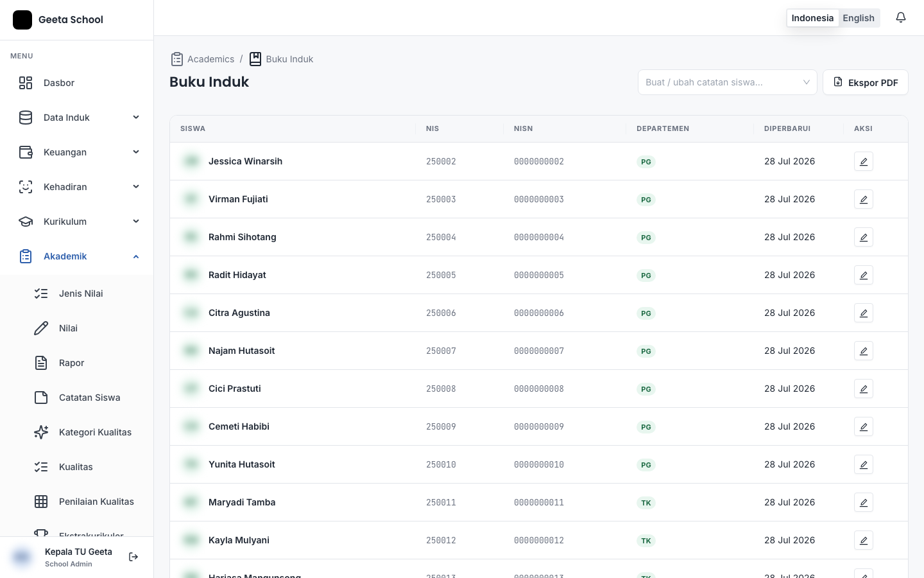Expand the Kurikulum sidebar section
The image size is (924, 578).
tap(77, 222)
